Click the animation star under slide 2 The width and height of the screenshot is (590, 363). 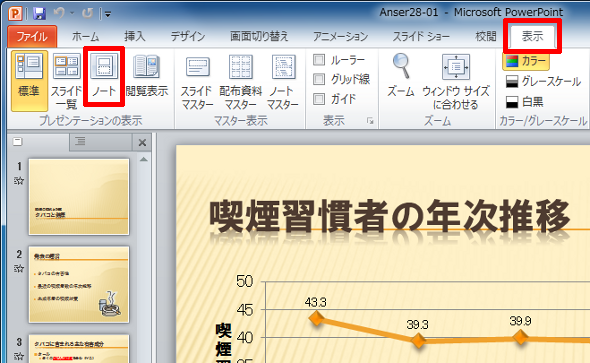point(19,269)
